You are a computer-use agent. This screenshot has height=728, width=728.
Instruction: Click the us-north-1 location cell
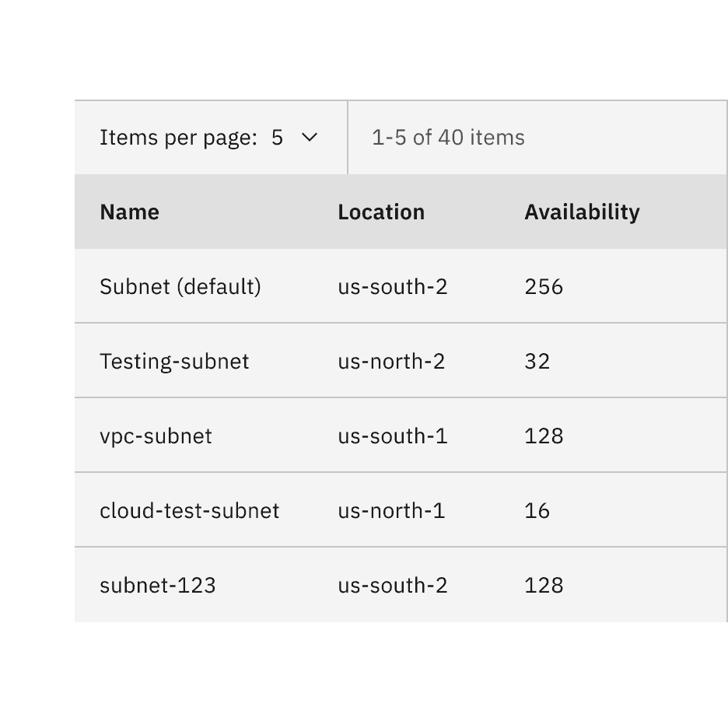(392, 510)
